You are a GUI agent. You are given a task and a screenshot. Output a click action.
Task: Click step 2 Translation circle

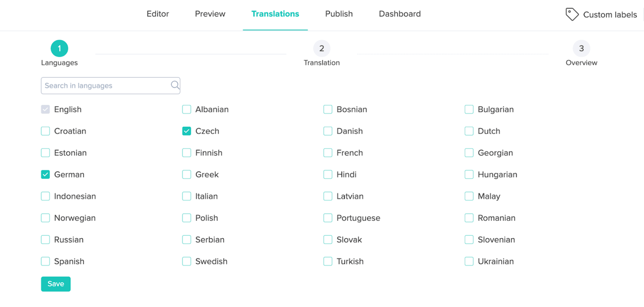322,48
